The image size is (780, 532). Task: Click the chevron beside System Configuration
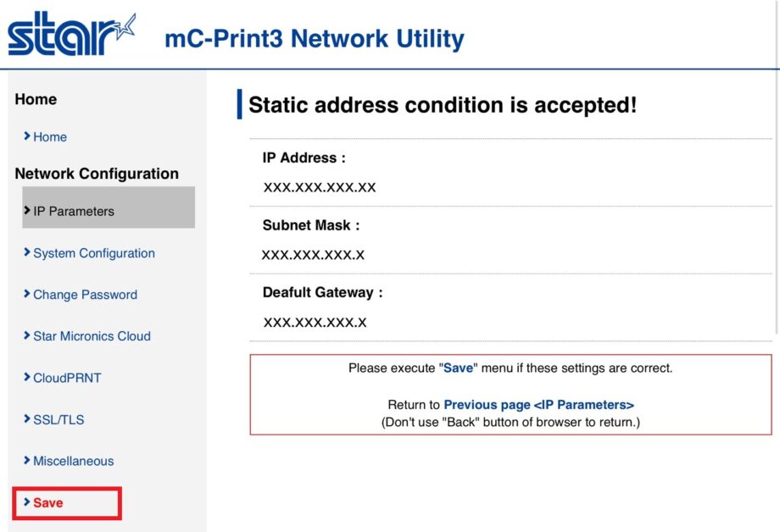(27, 252)
